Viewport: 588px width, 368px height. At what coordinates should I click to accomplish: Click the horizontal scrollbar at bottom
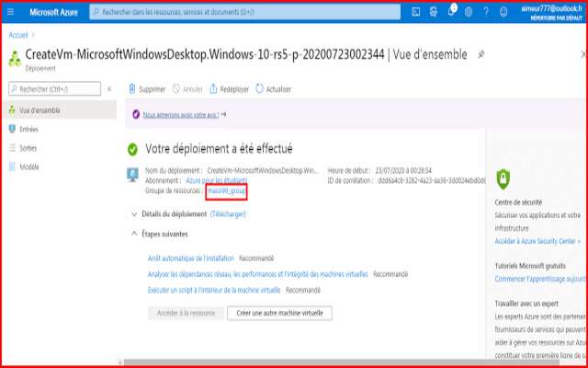(x=341, y=362)
